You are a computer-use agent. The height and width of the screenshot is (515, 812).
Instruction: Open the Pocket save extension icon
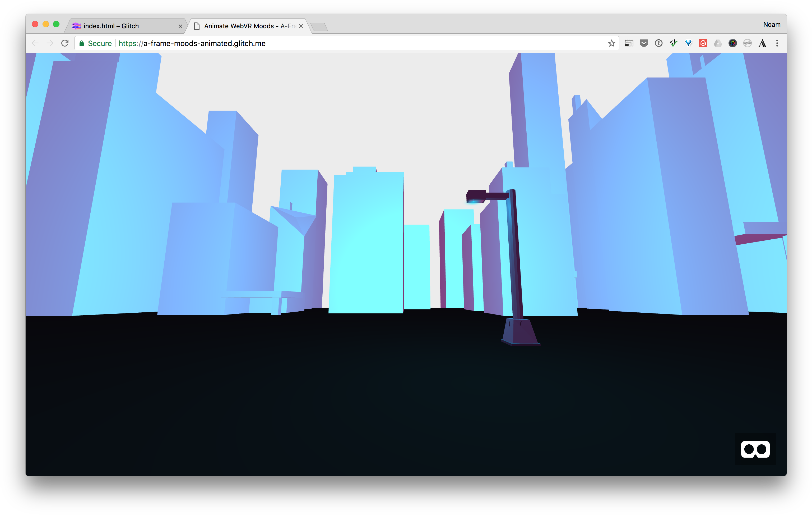(644, 43)
